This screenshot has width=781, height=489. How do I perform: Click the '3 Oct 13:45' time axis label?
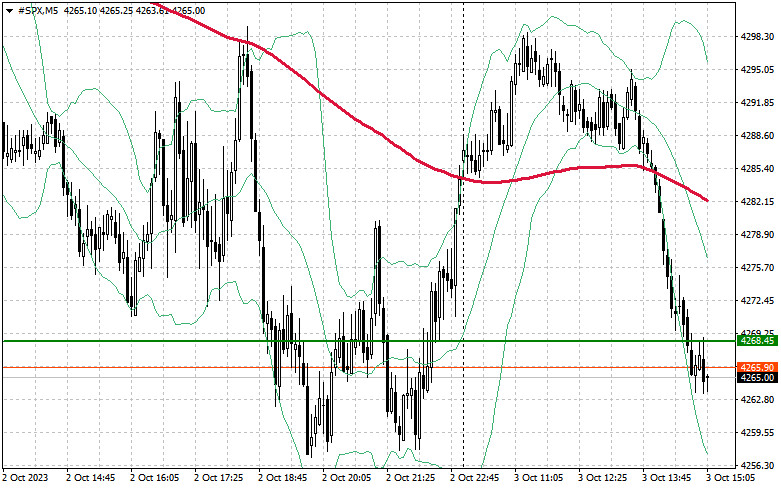coord(667,478)
